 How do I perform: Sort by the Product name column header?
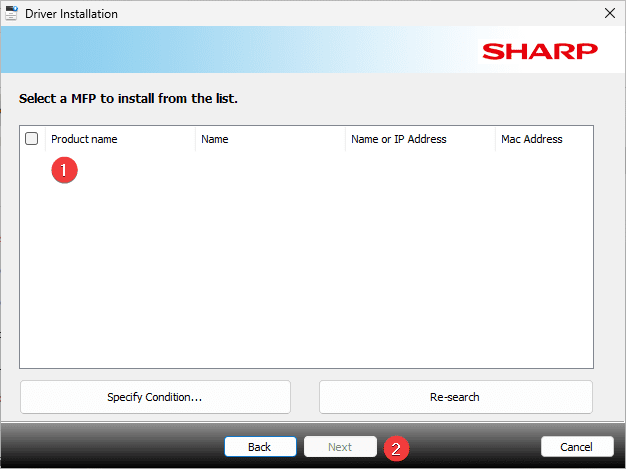click(x=84, y=139)
